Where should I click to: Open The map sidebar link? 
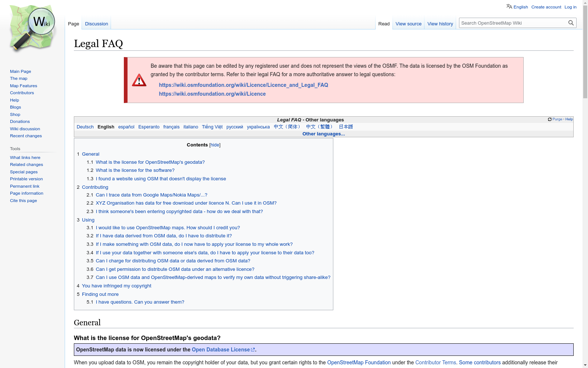(19, 78)
